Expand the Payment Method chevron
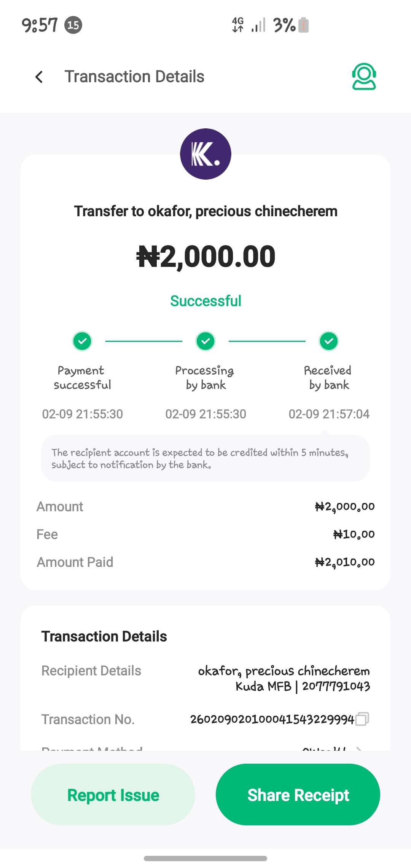 click(x=358, y=748)
